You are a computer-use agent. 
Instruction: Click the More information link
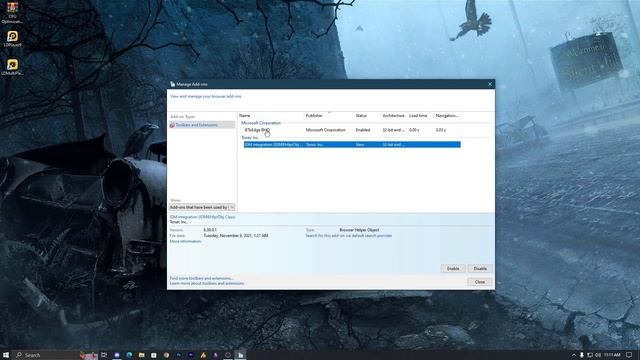[185, 241]
